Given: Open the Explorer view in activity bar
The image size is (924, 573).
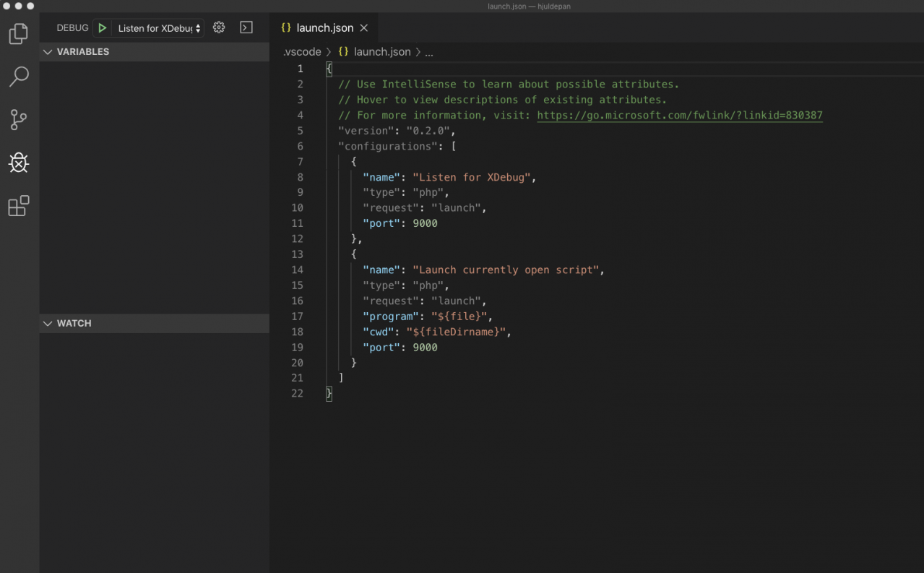Looking at the screenshot, I should coord(19,34).
